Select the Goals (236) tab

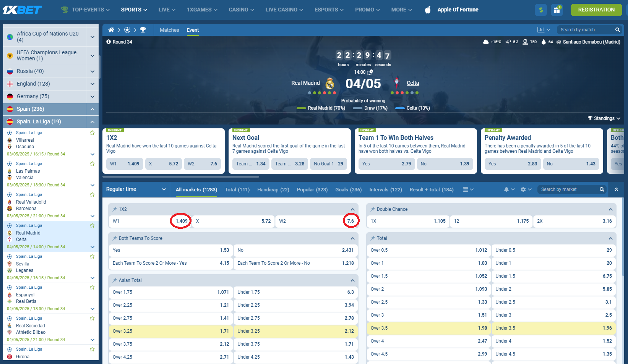coord(348,189)
